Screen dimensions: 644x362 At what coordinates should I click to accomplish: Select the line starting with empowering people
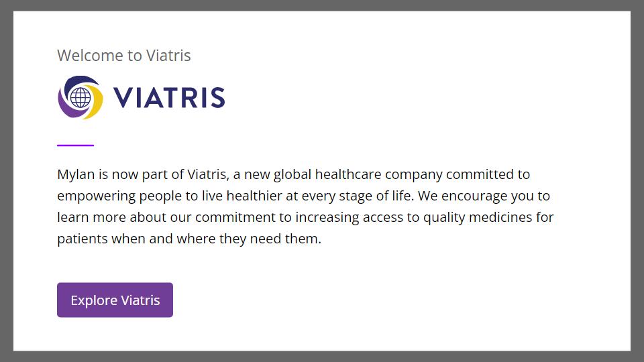click(303, 196)
